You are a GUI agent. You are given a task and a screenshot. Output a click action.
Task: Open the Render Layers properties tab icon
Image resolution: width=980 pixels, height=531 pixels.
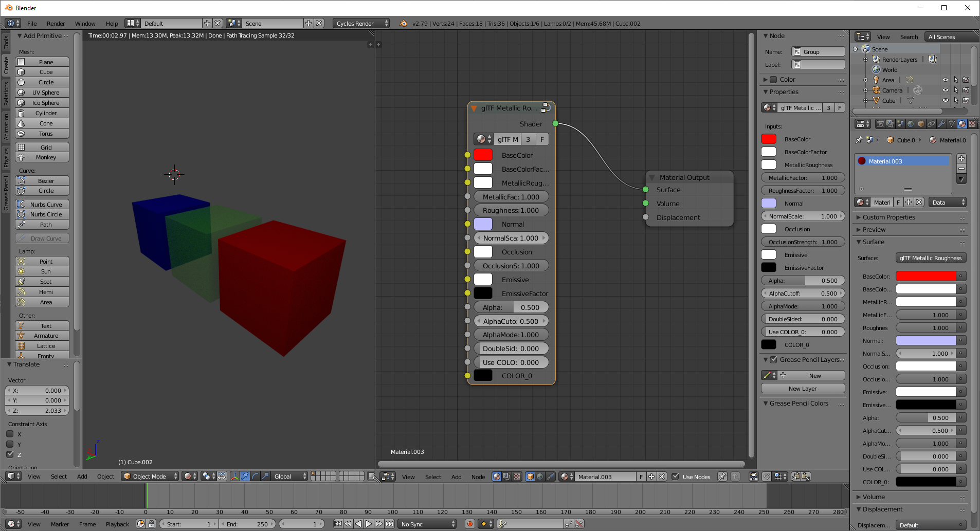(890, 124)
